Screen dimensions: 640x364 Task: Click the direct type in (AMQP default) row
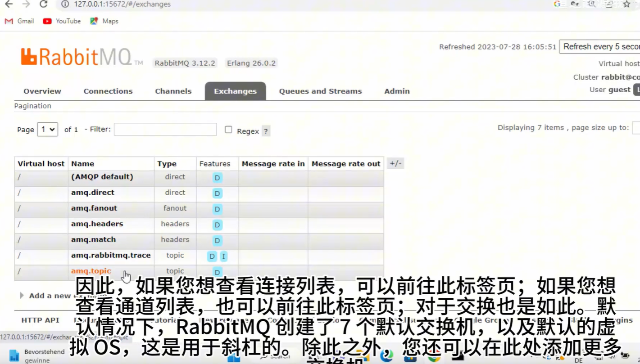click(175, 177)
